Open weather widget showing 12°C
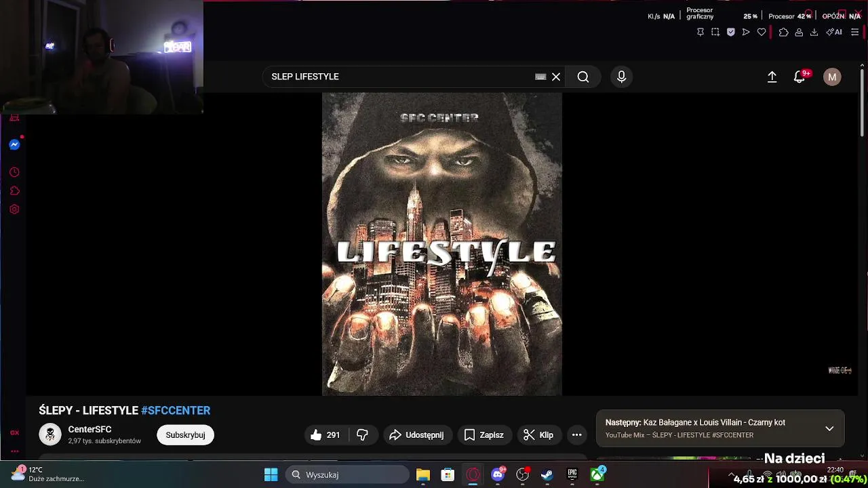 coord(47,474)
